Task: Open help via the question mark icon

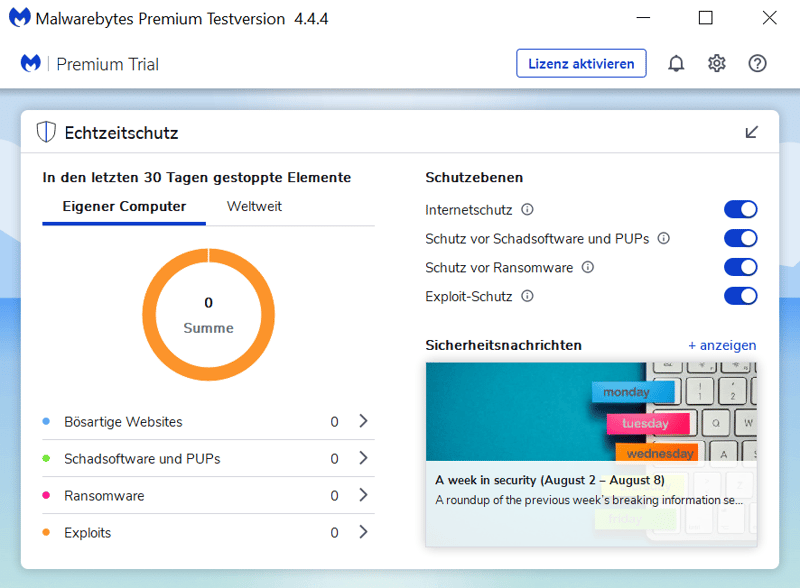Action: [x=758, y=64]
